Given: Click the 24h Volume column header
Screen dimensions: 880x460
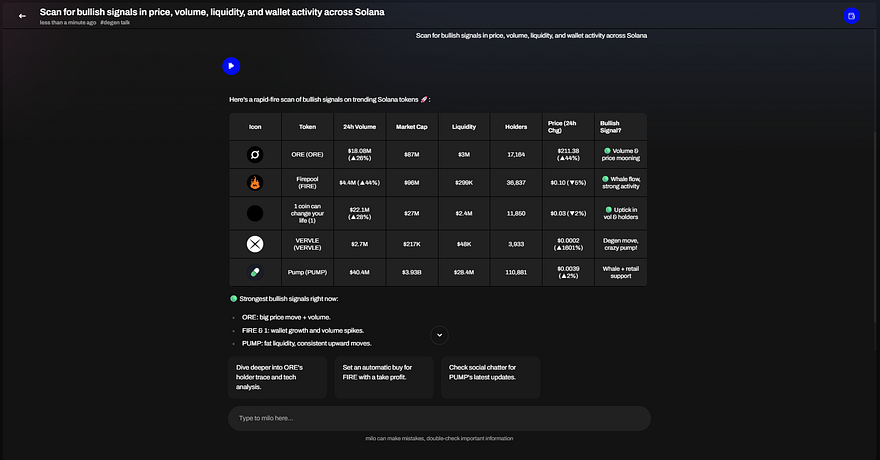Looking at the screenshot, I should [359, 127].
